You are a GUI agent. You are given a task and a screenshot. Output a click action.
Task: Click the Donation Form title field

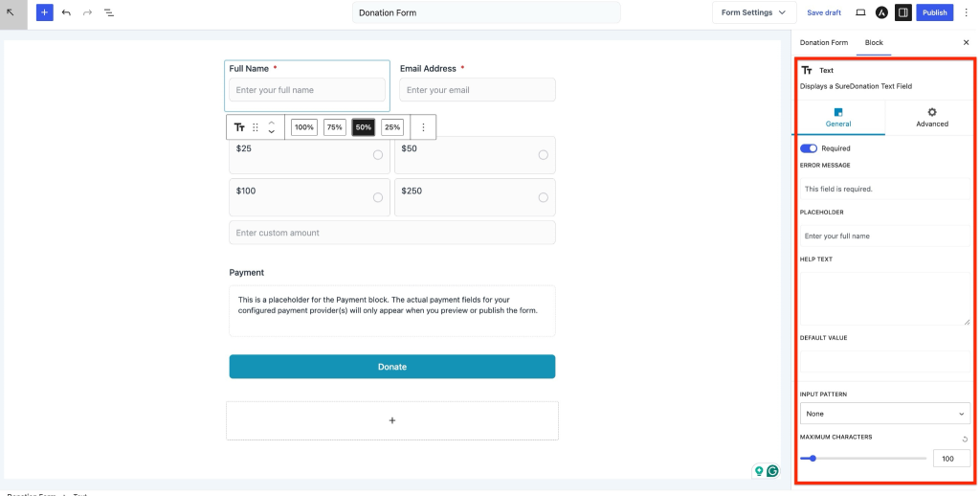click(486, 12)
